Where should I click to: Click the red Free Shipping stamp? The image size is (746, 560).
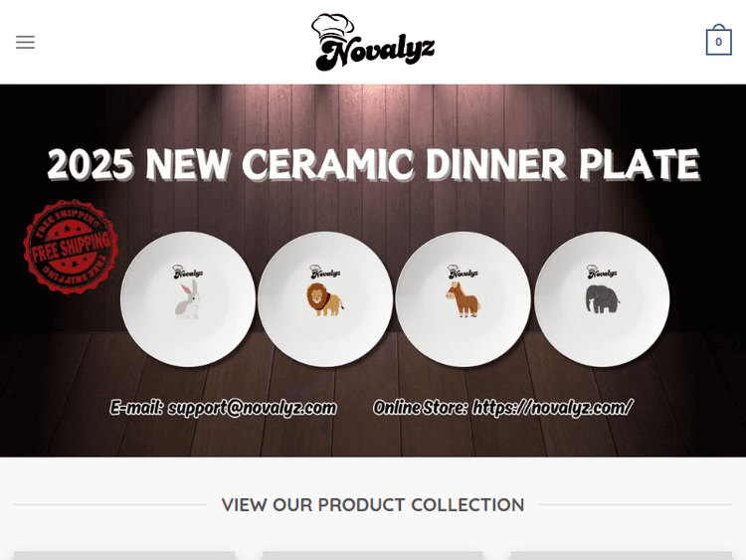(x=71, y=247)
